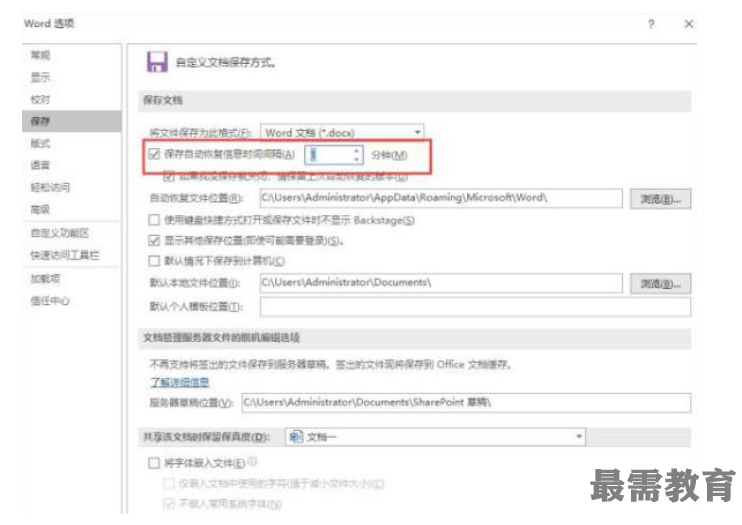The width and height of the screenshot is (742, 525).
Task: Toggle 保存自动恢复信息时间间隔 checkbox
Action: 154,154
